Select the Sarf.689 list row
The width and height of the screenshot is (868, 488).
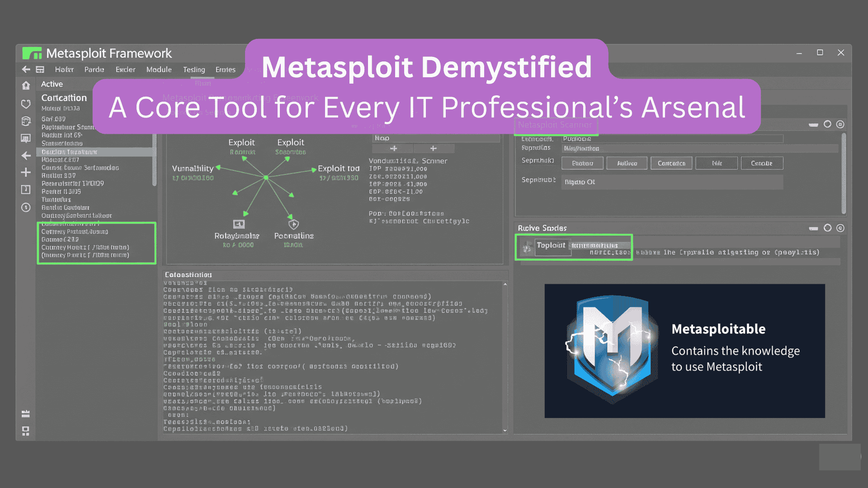pos(53,119)
